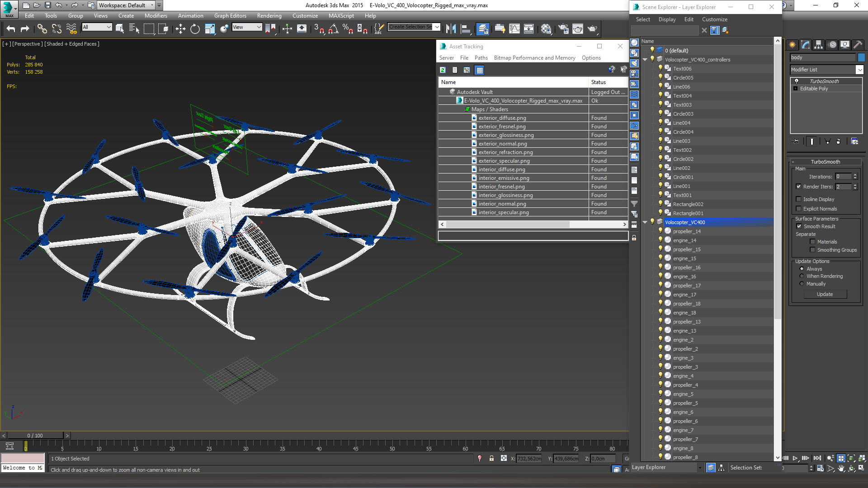
Task: Click the Use Pivot Point Center icon
Action: click(x=270, y=29)
